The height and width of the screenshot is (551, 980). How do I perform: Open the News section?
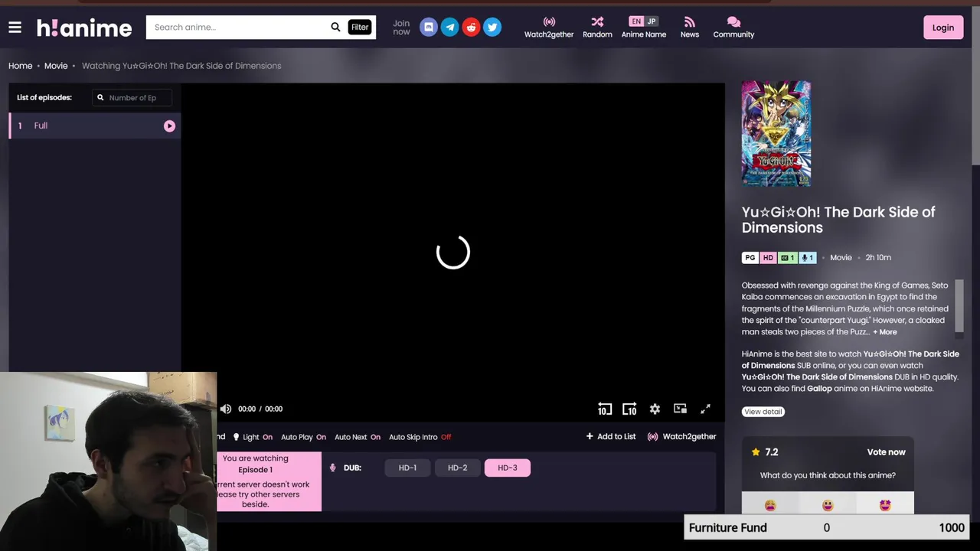(690, 28)
